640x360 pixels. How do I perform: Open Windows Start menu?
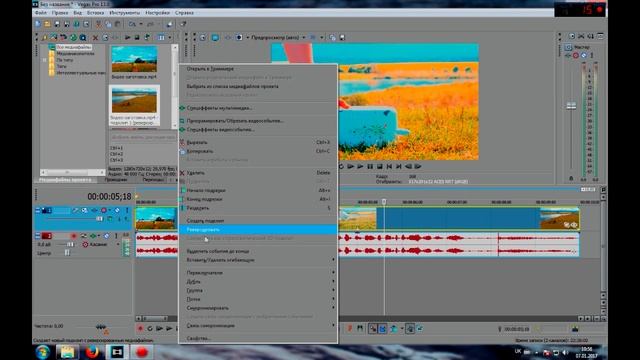(42, 352)
